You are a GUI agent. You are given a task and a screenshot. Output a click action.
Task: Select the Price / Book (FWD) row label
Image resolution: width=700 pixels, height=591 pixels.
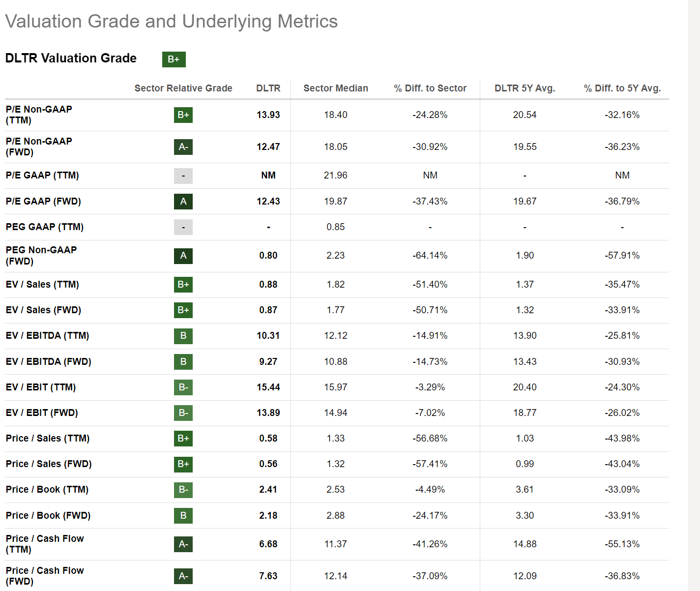48,516
